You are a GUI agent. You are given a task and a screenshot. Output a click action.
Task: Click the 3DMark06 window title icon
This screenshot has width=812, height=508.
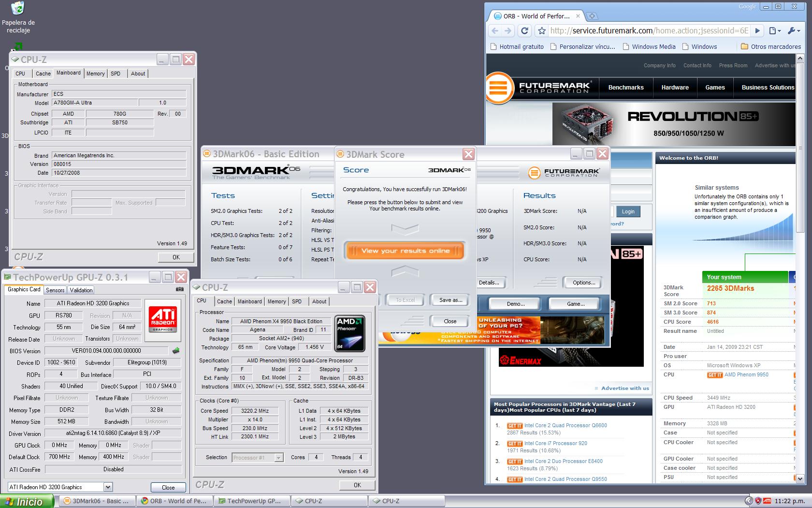(208, 154)
